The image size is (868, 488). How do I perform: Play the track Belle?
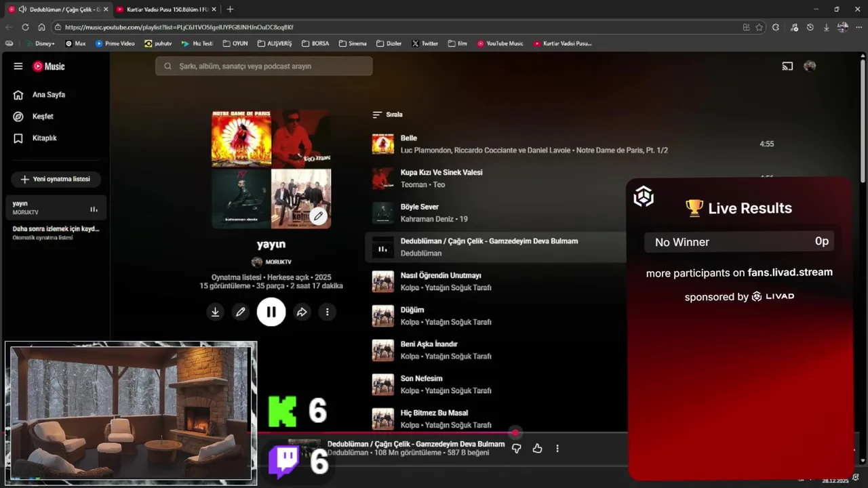pyautogui.click(x=409, y=138)
